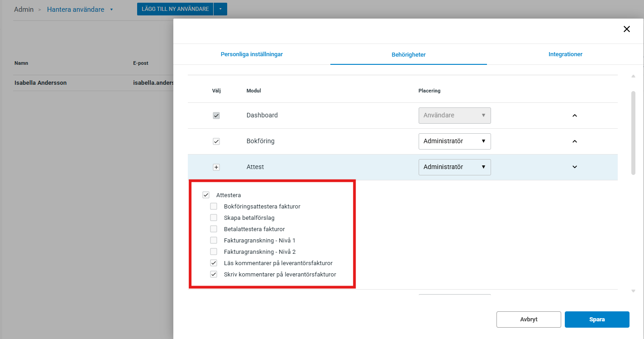Collapse the Bokföring row chevron
Viewport: 644px width, 339px height.
[x=575, y=141]
